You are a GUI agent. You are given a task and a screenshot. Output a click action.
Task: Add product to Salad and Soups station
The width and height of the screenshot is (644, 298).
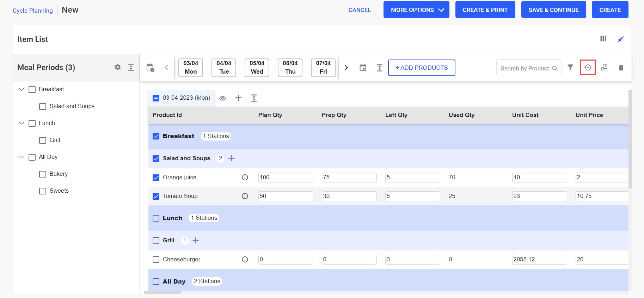click(232, 159)
